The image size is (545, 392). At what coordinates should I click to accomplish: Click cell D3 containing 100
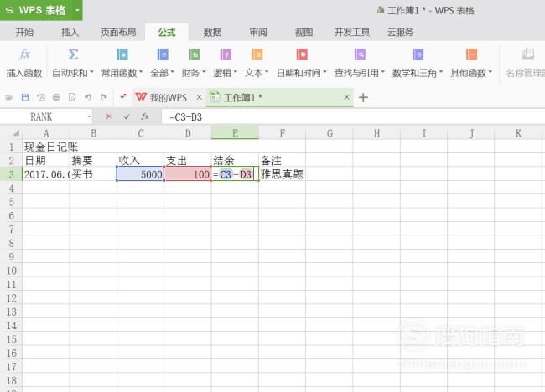tap(188, 174)
